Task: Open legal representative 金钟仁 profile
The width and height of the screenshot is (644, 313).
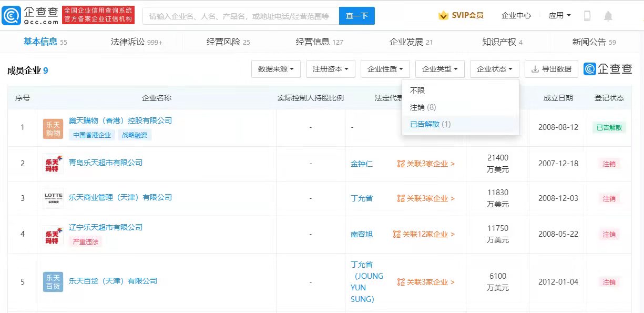Action: coord(362,164)
